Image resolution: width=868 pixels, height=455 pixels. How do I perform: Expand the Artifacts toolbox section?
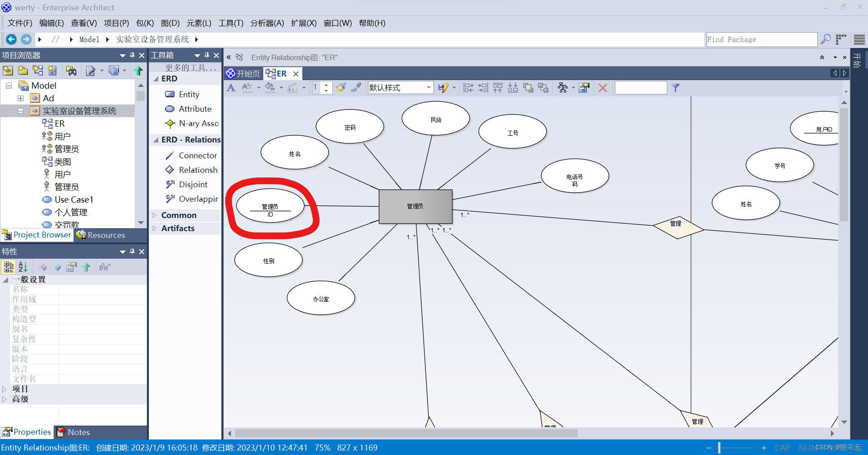click(155, 228)
